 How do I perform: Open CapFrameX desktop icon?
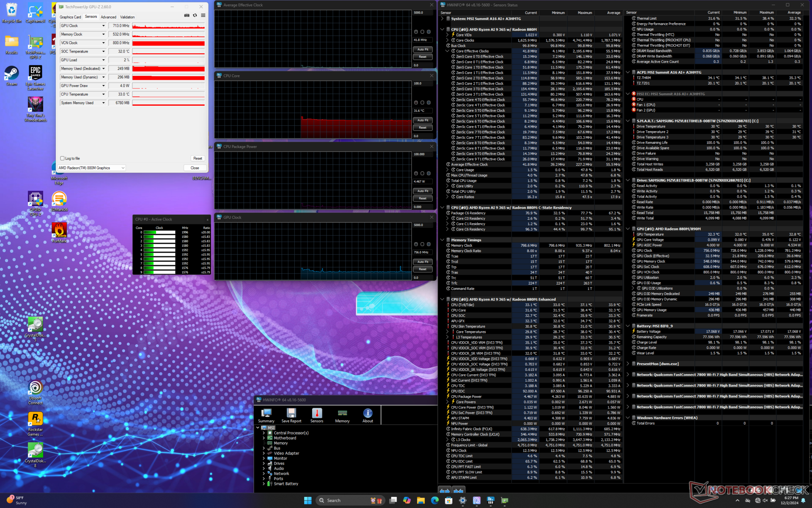(36, 14)
